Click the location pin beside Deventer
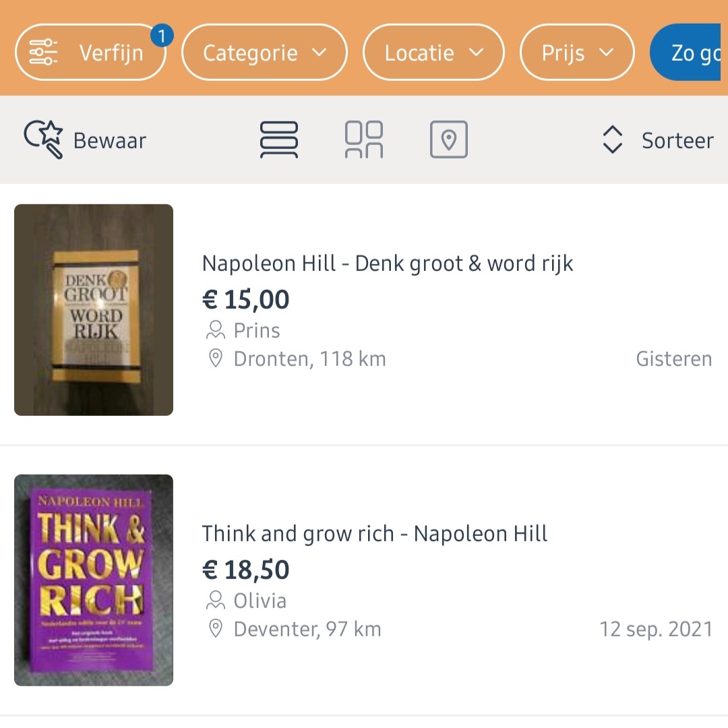 coord(216,629)
